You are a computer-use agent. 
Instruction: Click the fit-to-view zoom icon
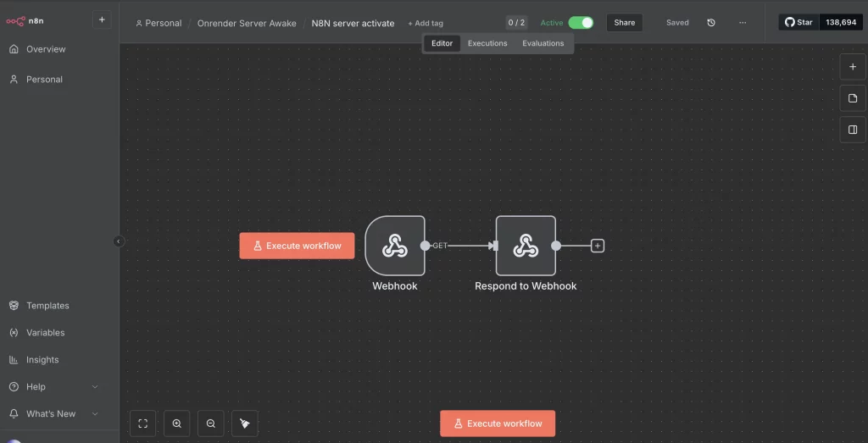(142, 424)
